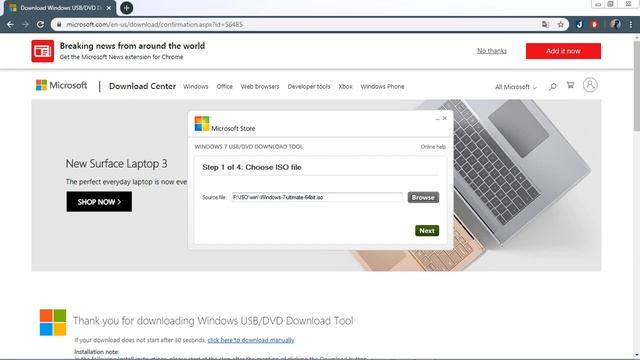Click the SHOP NOW button
This screenshot has width=640, height=360.
click(99, 202)
